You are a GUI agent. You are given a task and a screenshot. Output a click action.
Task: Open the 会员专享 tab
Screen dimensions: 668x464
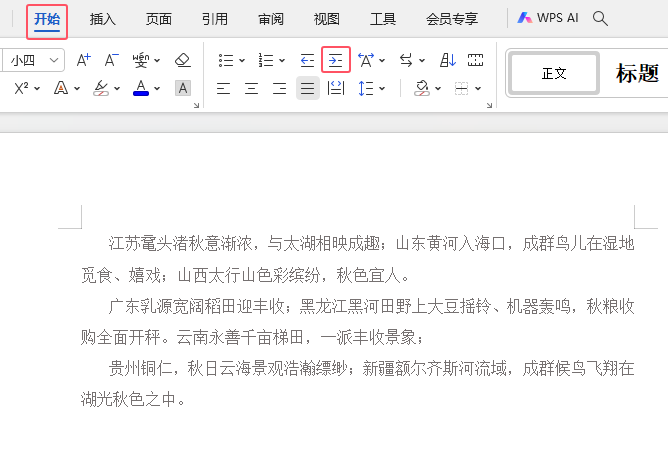pos(452,19)
